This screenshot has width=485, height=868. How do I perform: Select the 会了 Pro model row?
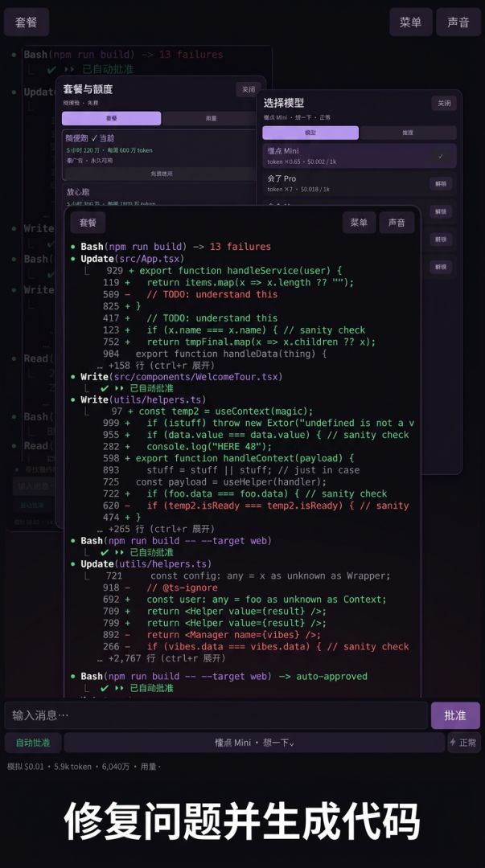(x=360, y=183)
